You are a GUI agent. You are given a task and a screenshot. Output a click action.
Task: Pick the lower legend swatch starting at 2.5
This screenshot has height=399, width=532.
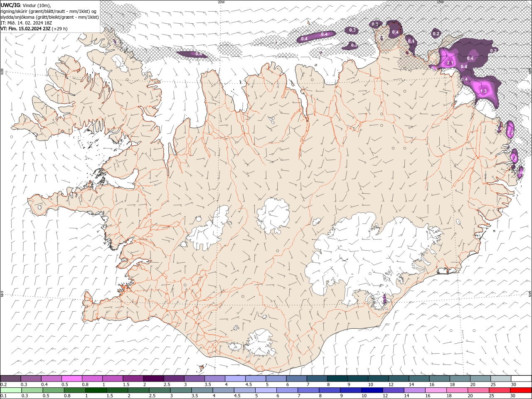click(160, 390)
